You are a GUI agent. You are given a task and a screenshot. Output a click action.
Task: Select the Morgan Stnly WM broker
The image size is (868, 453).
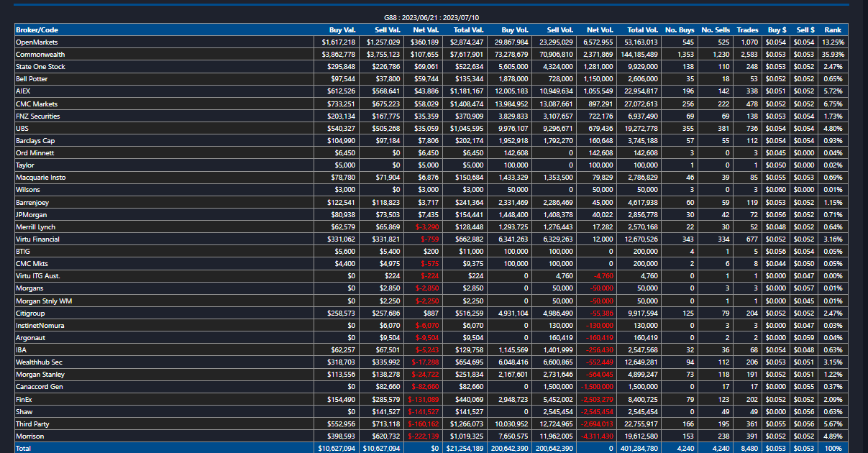[44, 301]
